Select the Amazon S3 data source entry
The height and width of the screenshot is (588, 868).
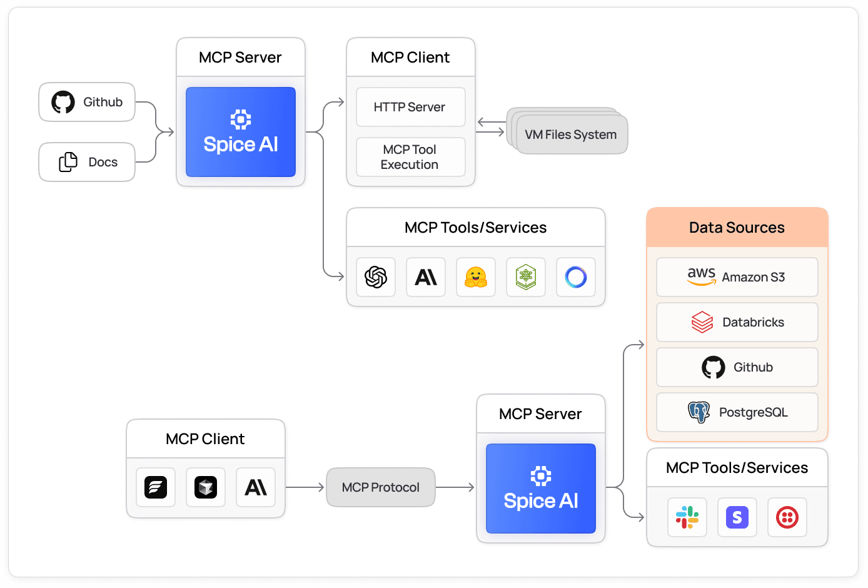(737, 277)
